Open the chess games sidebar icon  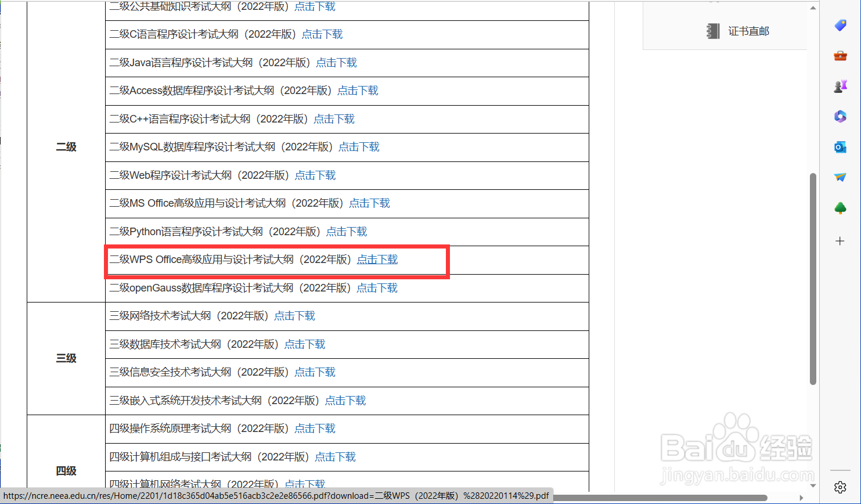tap(840, 87)
